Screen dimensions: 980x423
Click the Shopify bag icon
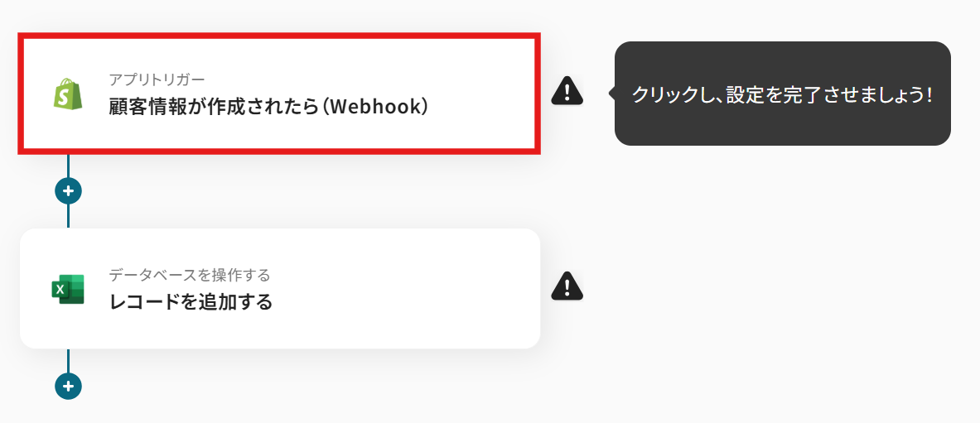(67, 95)
